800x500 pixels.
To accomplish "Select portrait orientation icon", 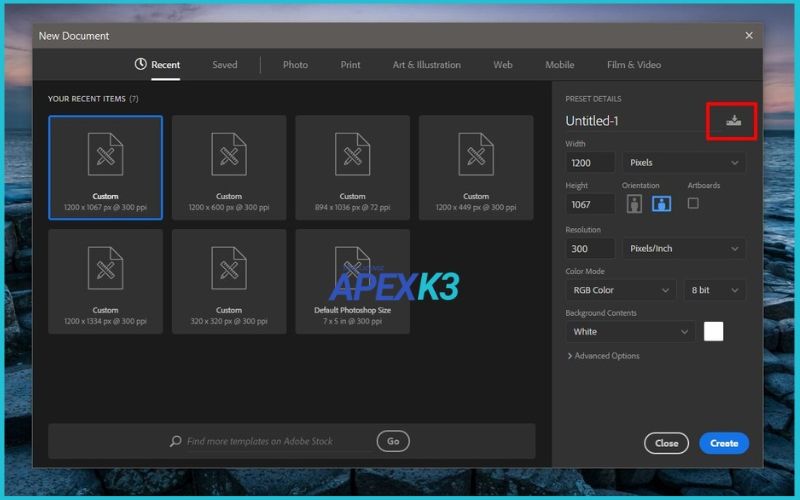I will 634,204.
